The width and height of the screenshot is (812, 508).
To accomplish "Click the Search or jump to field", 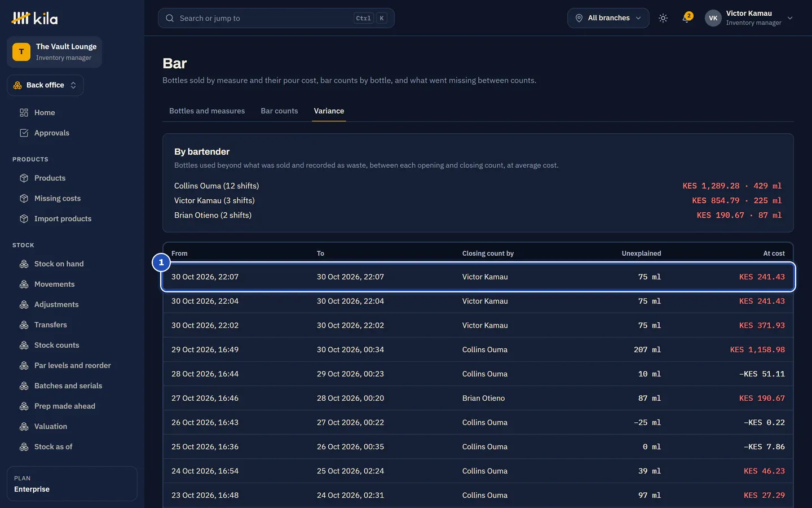I will pos(276,18).
